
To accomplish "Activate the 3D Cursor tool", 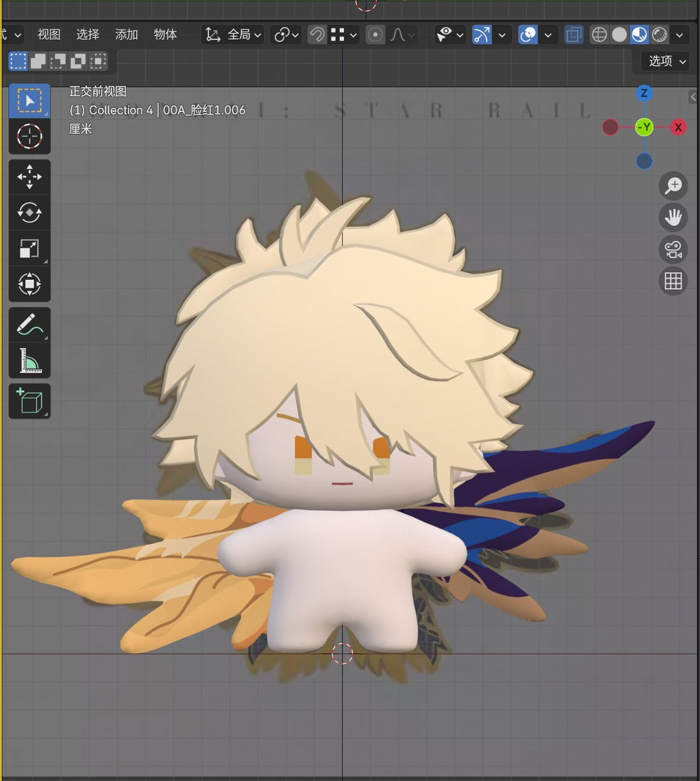I will pos(29,137).
